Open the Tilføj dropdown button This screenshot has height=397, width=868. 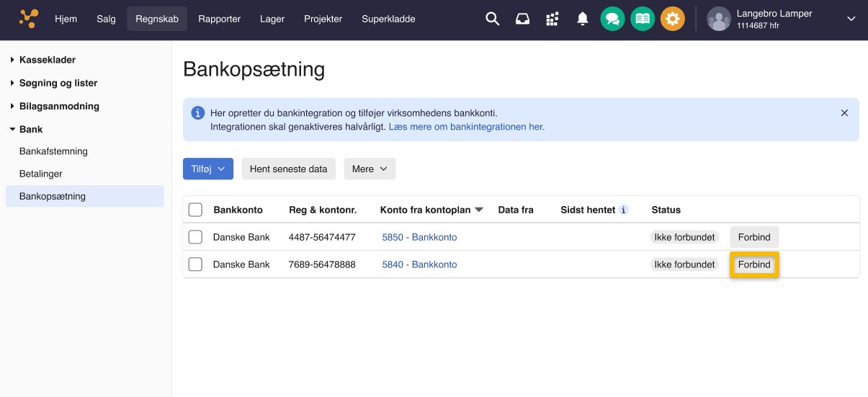click(208, 169)
